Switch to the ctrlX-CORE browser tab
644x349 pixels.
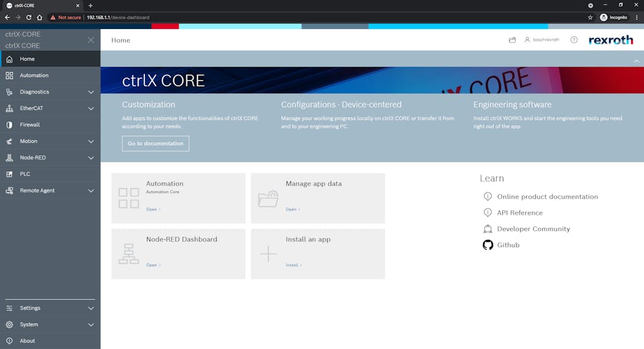(x=43, y=5)
